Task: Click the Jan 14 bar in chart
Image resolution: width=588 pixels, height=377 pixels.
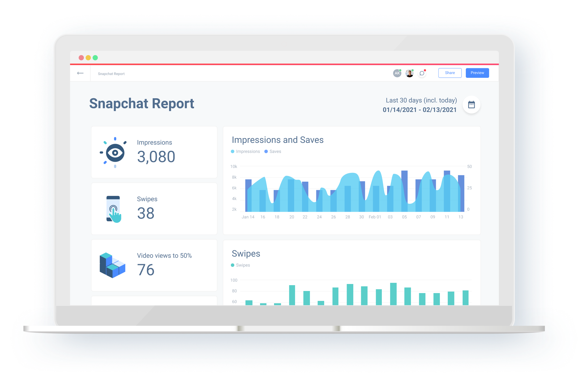Action: pyautogui.click(x=248, y=195)
